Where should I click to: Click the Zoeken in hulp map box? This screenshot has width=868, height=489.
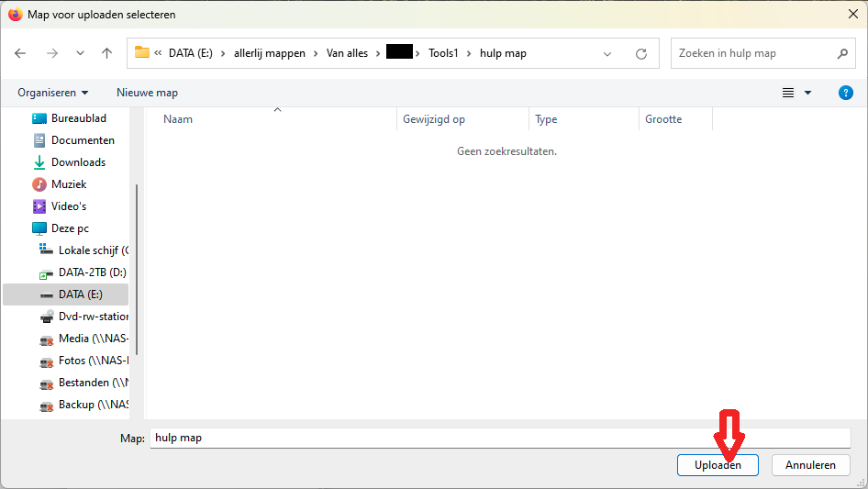752,53
